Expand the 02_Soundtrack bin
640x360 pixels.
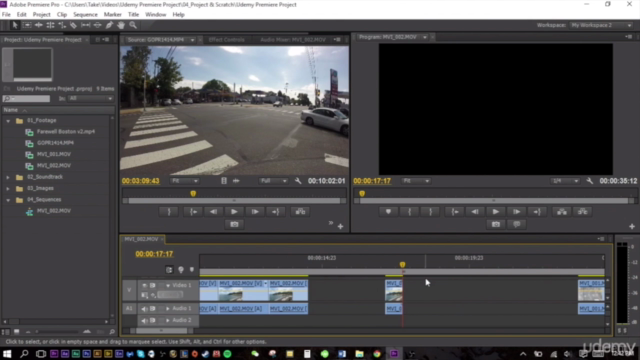8,177
